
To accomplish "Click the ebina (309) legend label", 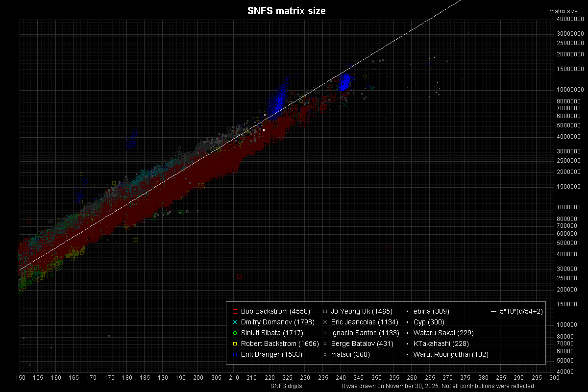I will click(x=431, y=311).
